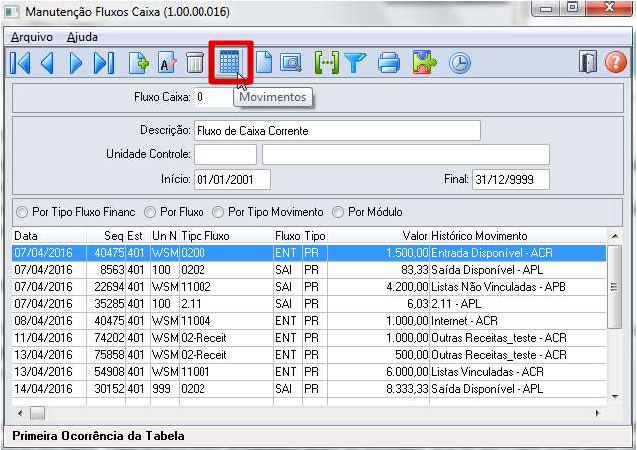Click the Fluxo Caixa number field
Viewport: 637px width, 450px height.
pos(214,97)
